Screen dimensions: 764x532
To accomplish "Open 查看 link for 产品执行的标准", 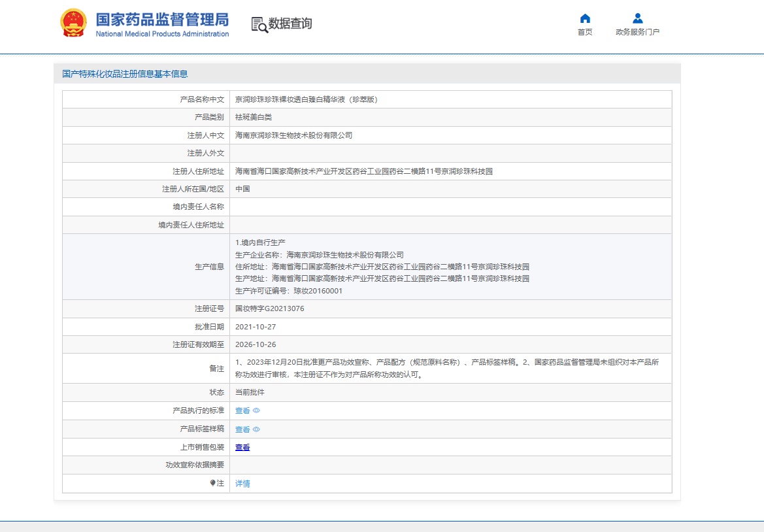I will point(242,410).
